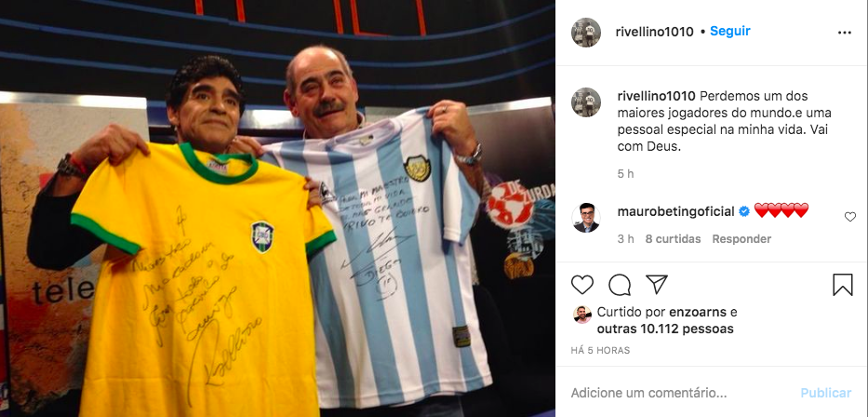Like maurobetingoficial's comment with the small heart
This screenshot has width=868, height=417.
tap(849, 217)
